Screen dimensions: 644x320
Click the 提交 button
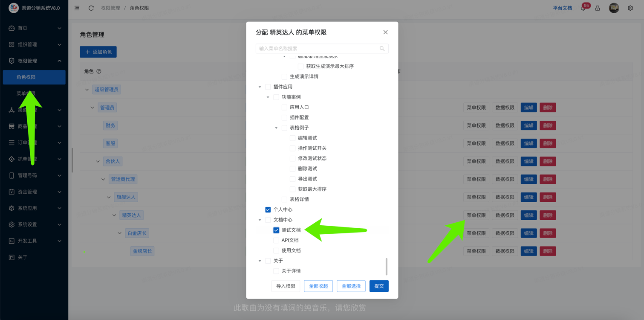coord(378,286)
